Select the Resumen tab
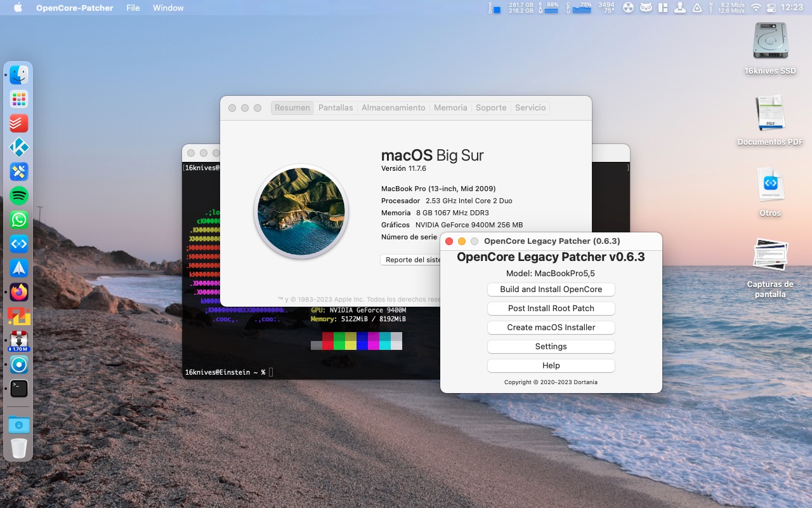Screen dimensions: 812x508 click(x=292, y=108)
